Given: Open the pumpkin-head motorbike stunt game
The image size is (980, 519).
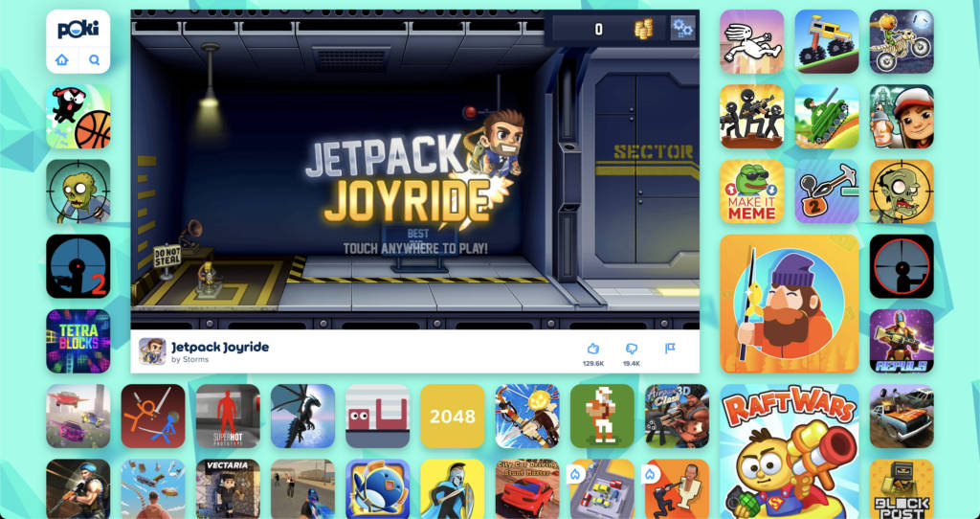Looking at the screenshot, I should [x=527, y=417].
